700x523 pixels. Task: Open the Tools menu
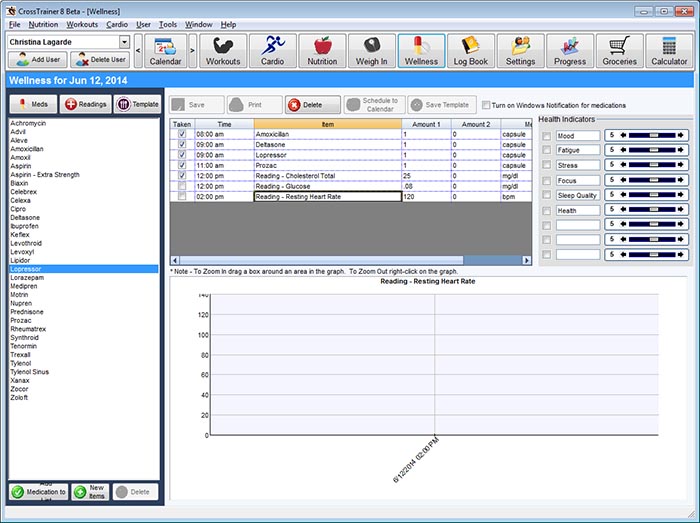tap(168, 25)
